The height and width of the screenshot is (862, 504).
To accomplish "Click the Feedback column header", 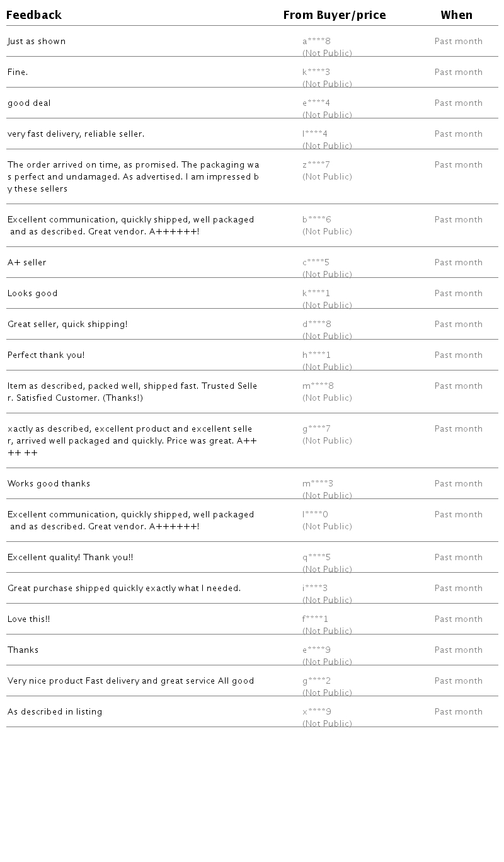I will click(x=34, y=15).
